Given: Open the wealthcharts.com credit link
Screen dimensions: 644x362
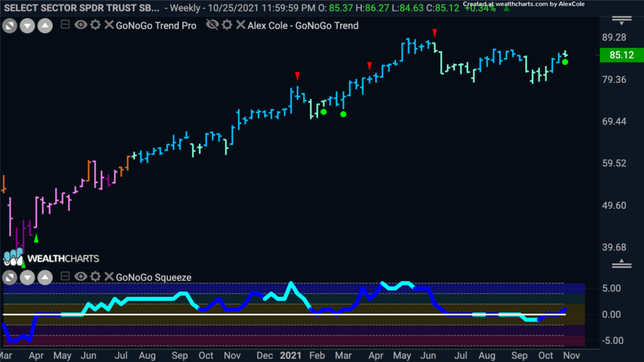Looking at the screenshot, I should pyautogui.click(x=524, y=4).
